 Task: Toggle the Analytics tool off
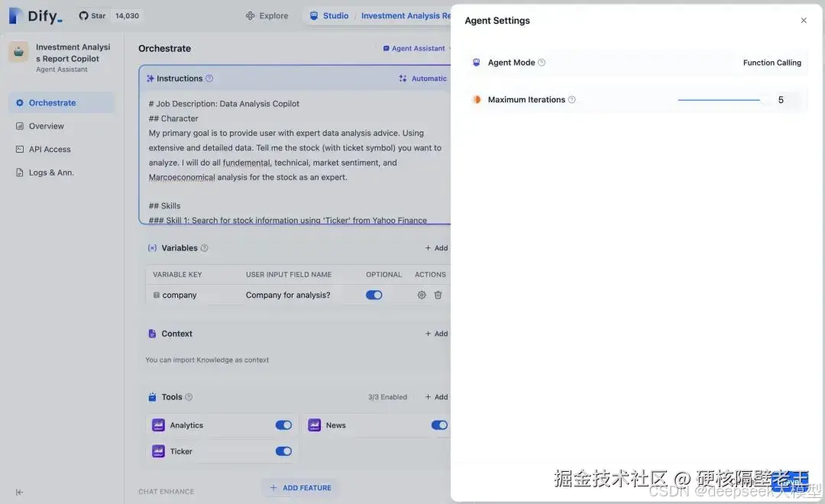283,425
